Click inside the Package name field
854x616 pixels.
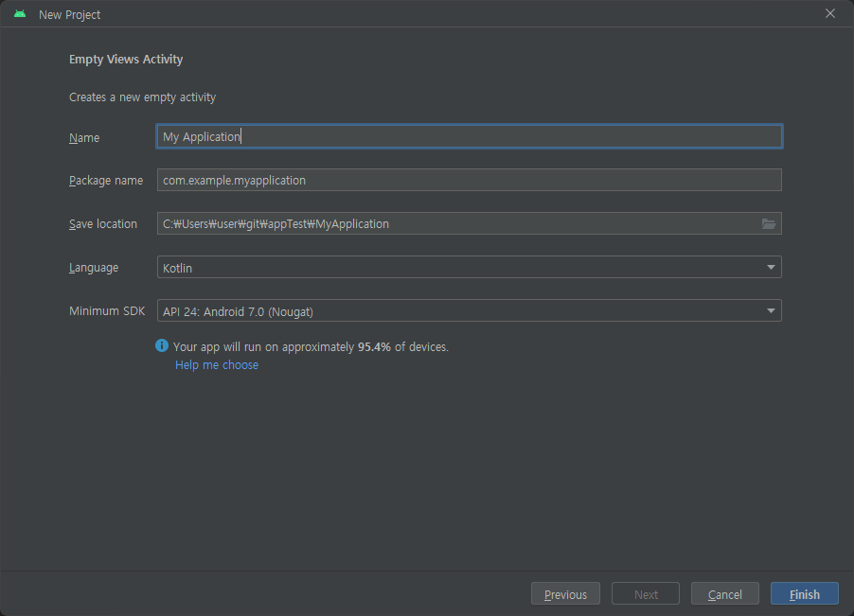tap(470, 180)
